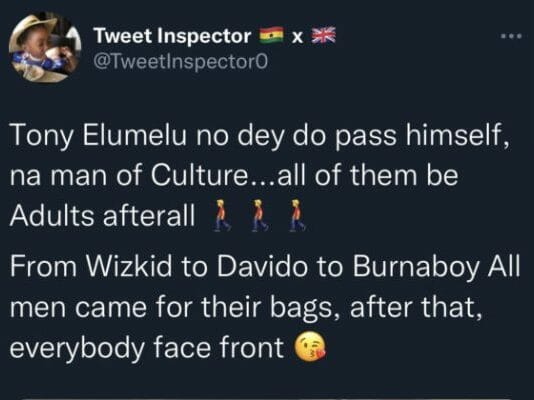Click the kissing face emoji
534x400 pixels.
tap(310, 347)
